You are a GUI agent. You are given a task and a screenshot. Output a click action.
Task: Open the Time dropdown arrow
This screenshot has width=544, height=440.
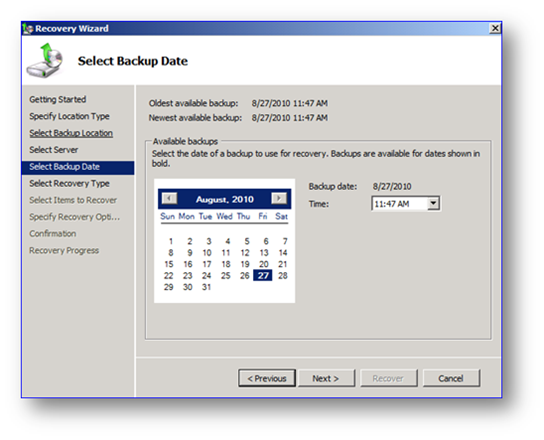(433, 203)
